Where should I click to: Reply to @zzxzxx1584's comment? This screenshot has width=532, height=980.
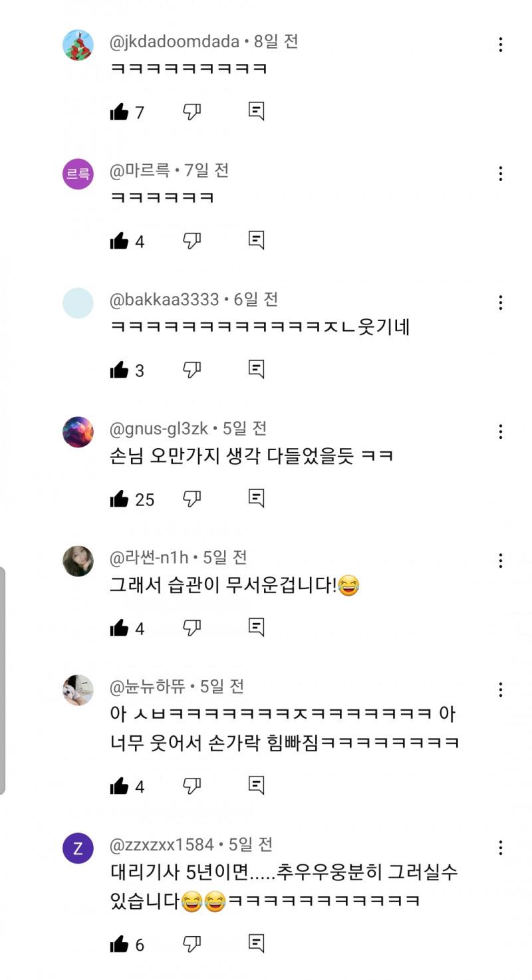click(x=256, y=943)
